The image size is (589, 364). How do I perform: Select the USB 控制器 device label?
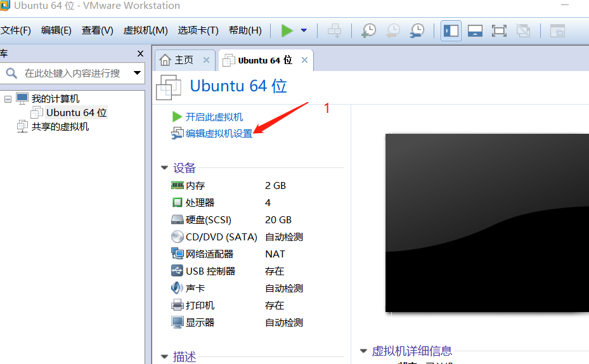[210, 271]
